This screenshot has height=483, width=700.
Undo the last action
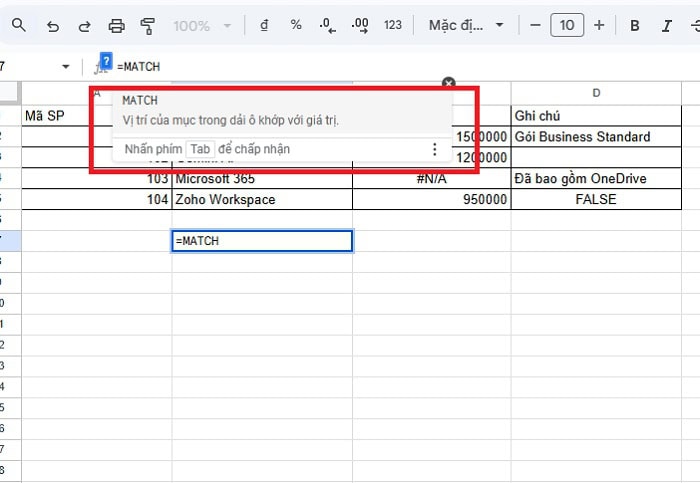52,25
